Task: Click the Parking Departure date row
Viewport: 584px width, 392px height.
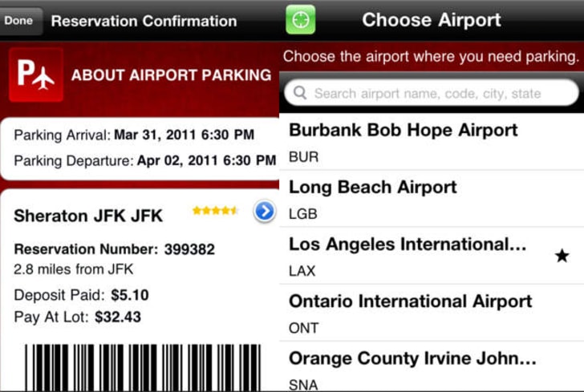Action: [x=145, y=161]
